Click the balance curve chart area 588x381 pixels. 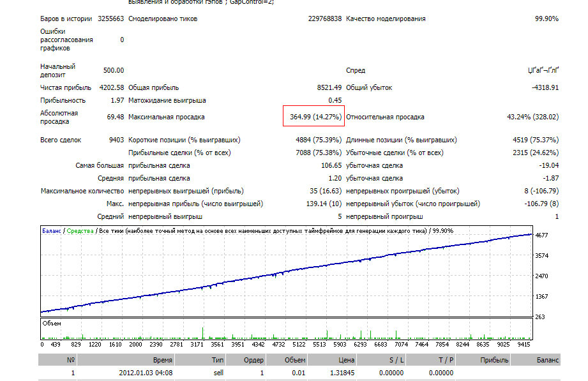[287, 271]
